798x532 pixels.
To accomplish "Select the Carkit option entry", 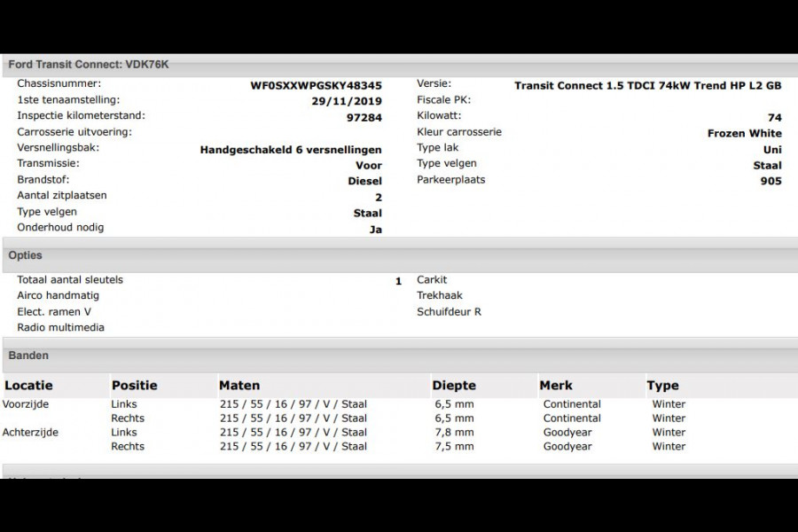I will coord(432,280).
